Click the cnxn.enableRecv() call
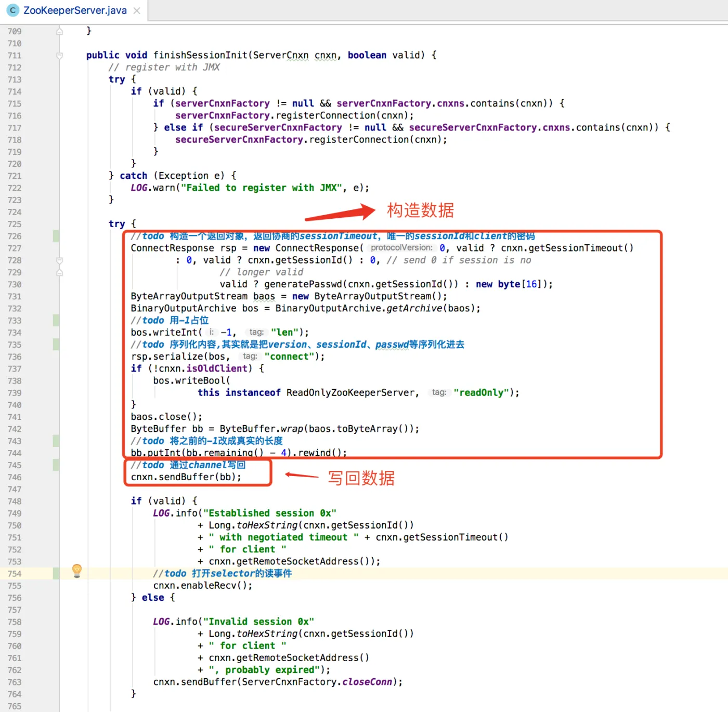Image resolution: width=728 pixels, height=712 pixels. (x=203, y=586)
